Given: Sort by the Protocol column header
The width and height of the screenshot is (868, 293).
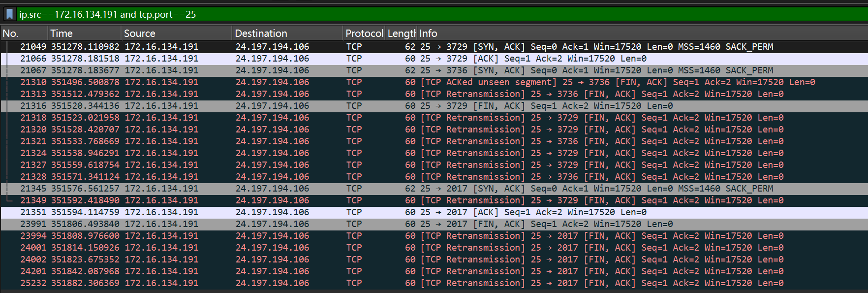Looking at the screenshot, I should (364, 33).
